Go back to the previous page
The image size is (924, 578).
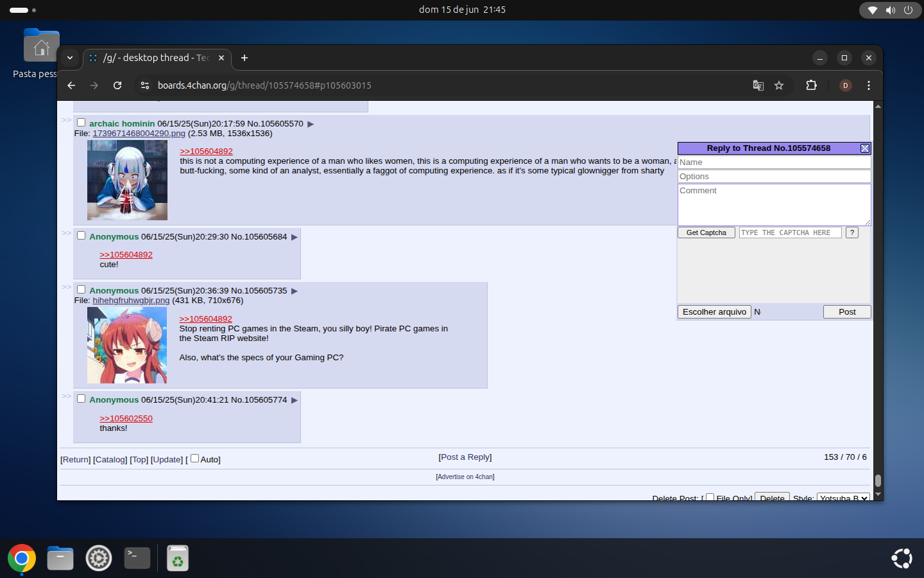[71, 85]
